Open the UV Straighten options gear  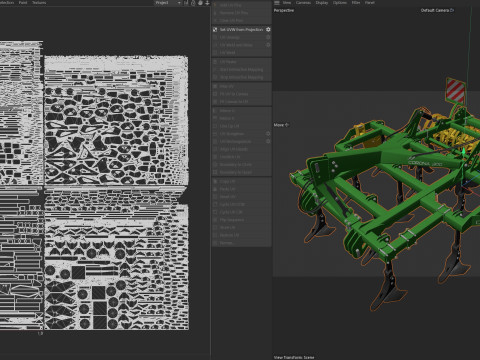coord(268,134)
